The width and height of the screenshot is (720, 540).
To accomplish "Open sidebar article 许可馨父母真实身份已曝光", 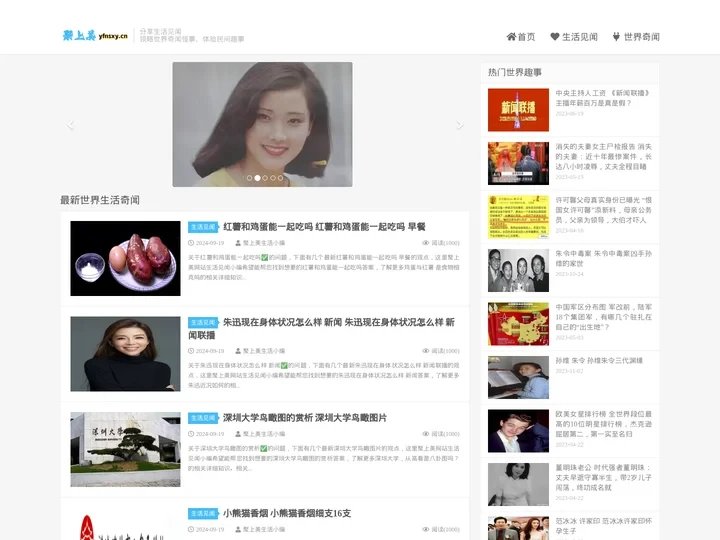I will [603, 210].
